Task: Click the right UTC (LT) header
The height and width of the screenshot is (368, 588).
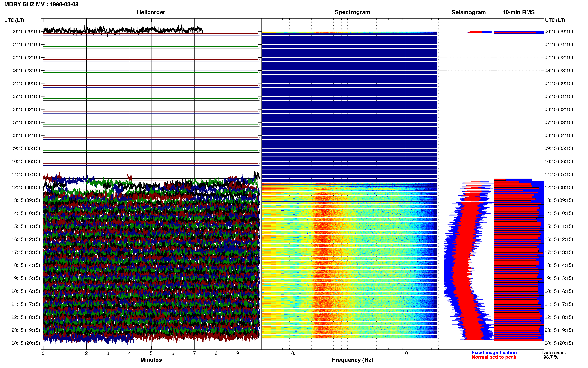Action: (555, 20)
